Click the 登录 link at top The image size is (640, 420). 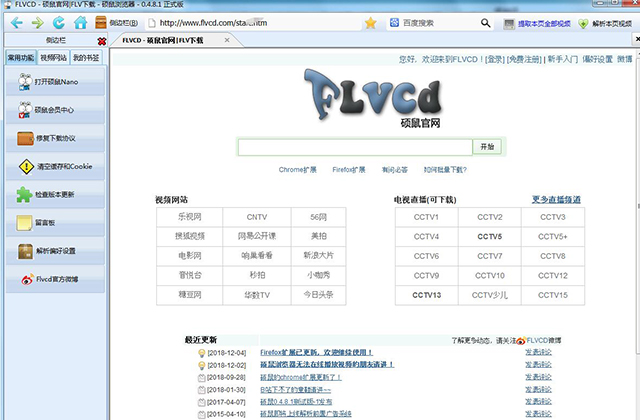(x=495, y=60)
